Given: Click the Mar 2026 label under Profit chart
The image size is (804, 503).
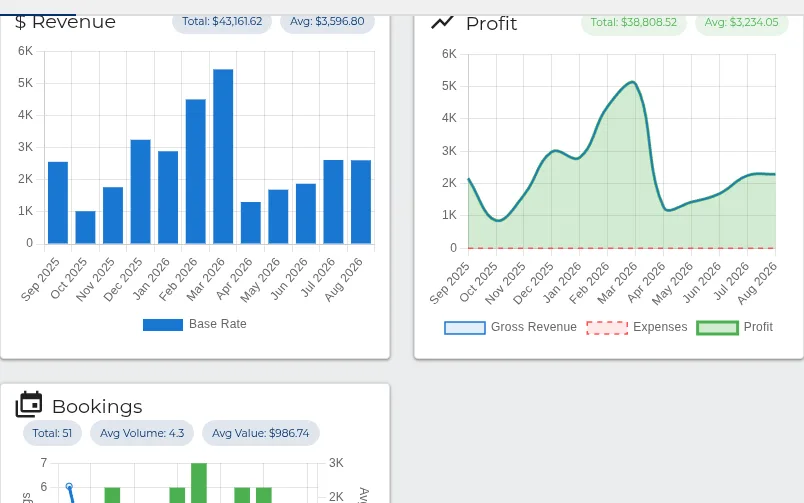Looking at the screenshot, I should pos(617,283).
